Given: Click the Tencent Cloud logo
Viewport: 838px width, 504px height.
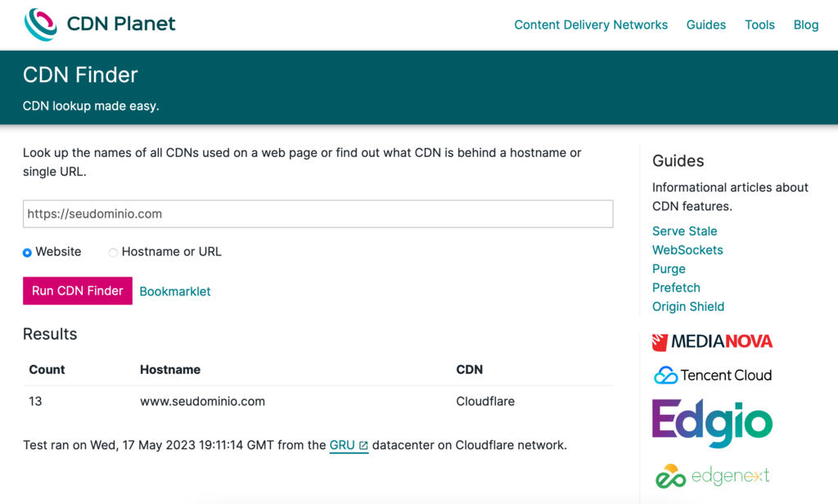Looking at the screenshot, I should click(712, 375).
